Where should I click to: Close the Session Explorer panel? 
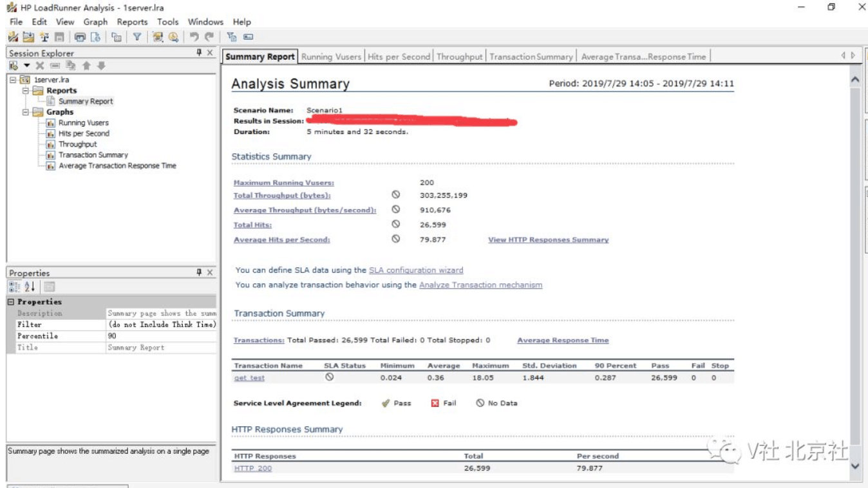[210, 53]
